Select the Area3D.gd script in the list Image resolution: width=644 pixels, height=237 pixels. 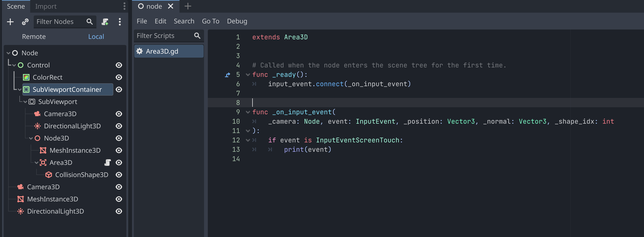162,51
